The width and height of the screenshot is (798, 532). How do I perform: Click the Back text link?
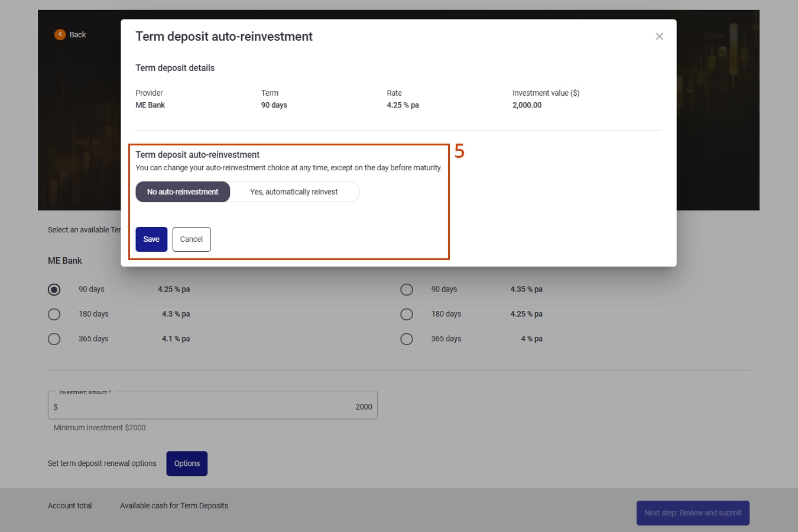(x=77, y=35)
